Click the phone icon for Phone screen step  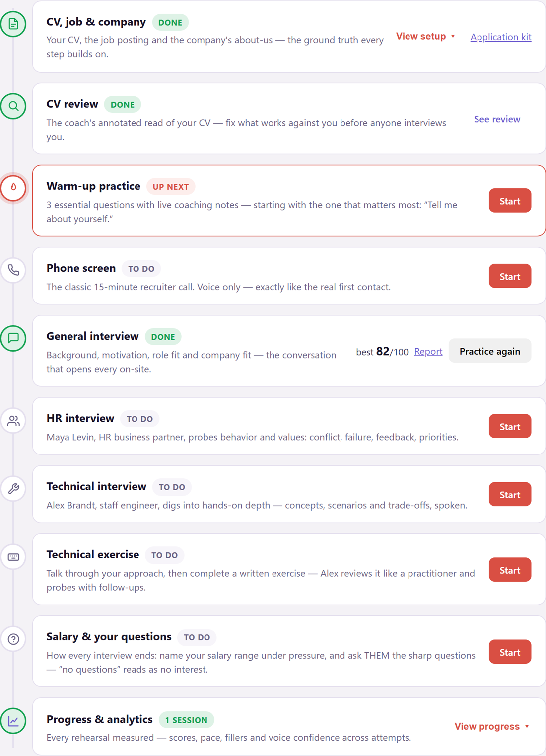[x=13, y=270]
